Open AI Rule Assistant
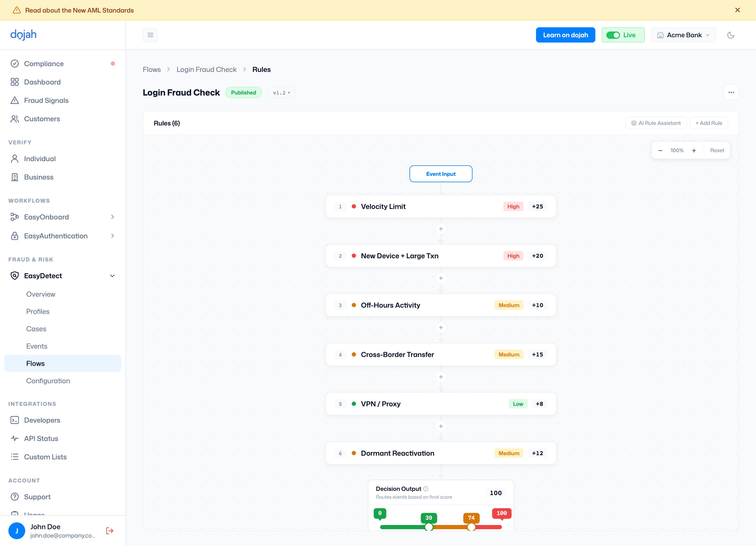756x546 pixels. [656, 123]
